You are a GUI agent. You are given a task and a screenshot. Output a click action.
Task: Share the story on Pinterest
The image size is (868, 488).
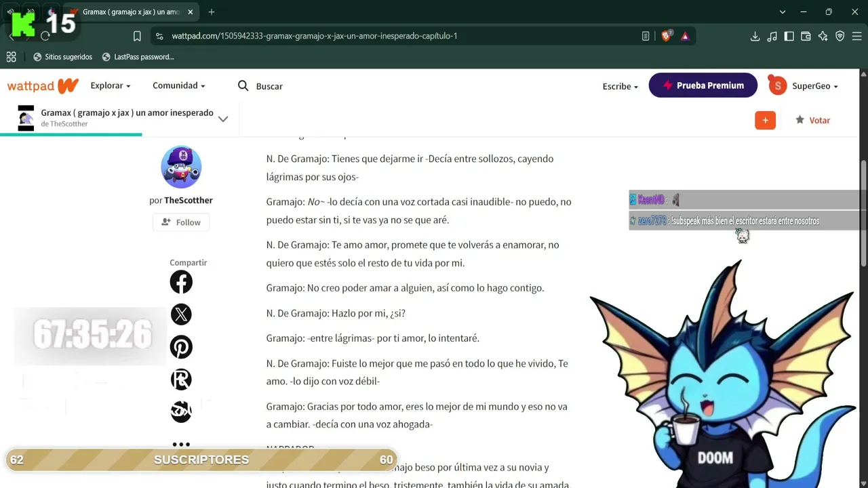181,347
